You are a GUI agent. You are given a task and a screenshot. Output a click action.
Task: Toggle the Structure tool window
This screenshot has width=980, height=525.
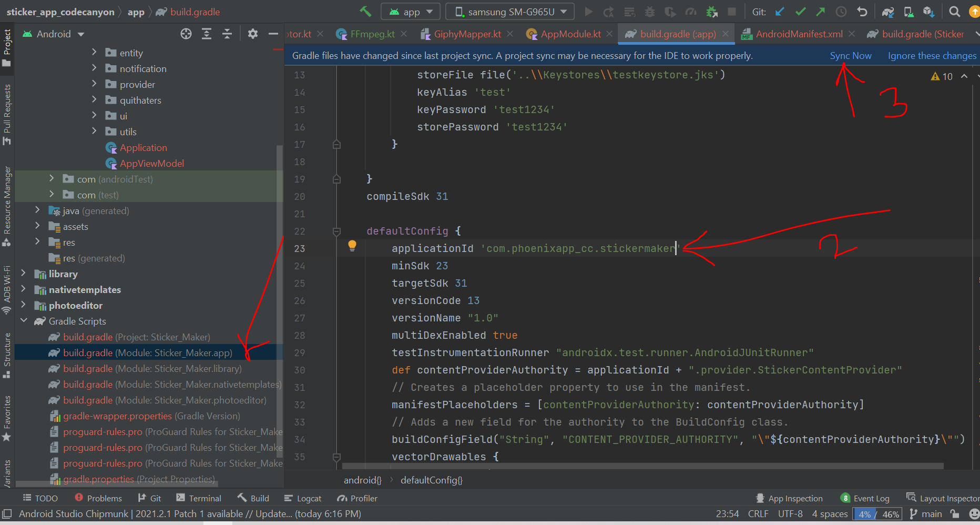point(7,355)
